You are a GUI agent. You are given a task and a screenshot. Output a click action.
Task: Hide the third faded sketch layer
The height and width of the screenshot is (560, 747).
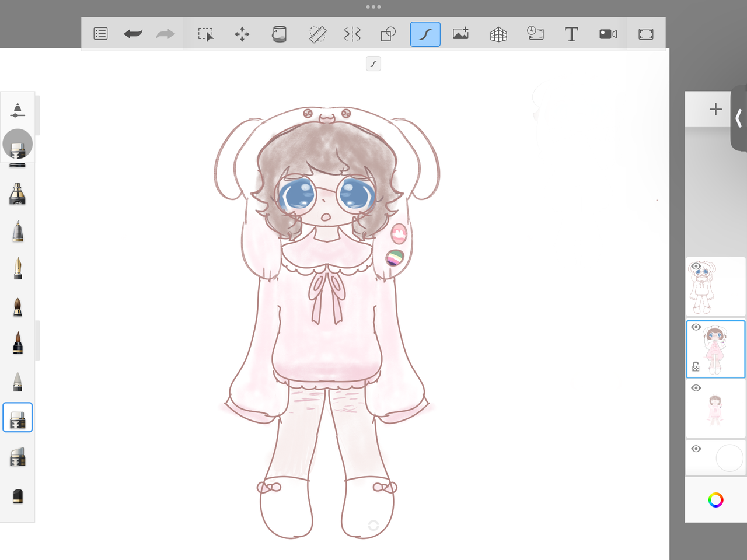click(x=696, y=388)
